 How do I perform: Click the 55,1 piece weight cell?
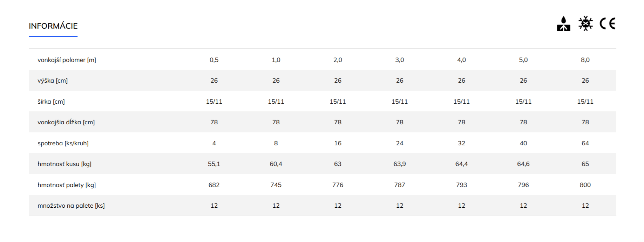(214, 164)
